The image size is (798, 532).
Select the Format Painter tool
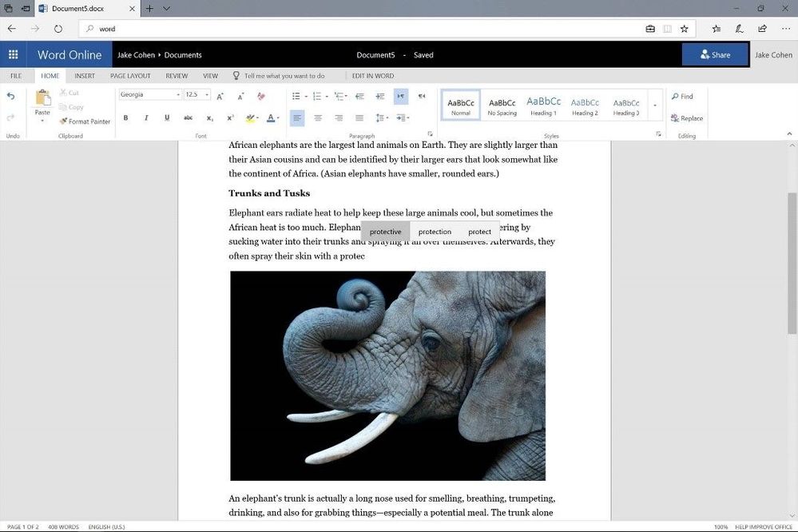pyautogui.click(x=85, y=121)
